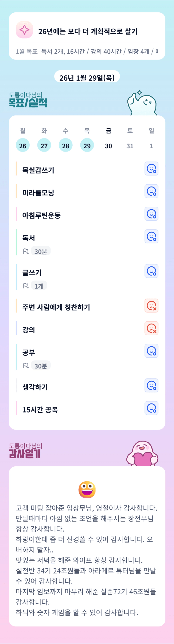Click smiley face icon beside 15시간 공복

point(151,408)
